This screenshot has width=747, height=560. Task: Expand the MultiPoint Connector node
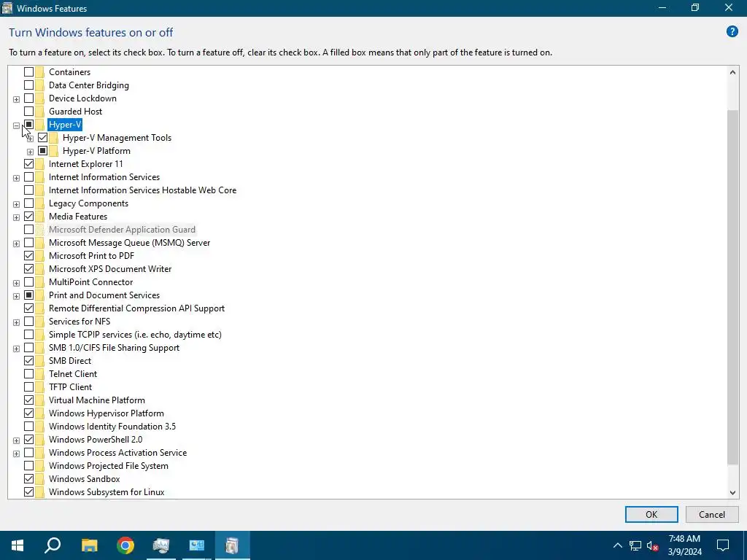(x=16, y=283)
